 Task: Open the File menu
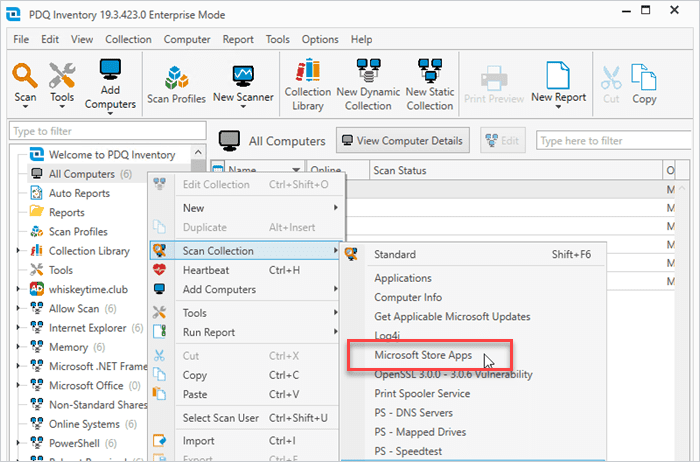pyautogui.click(x=21, y=39)
